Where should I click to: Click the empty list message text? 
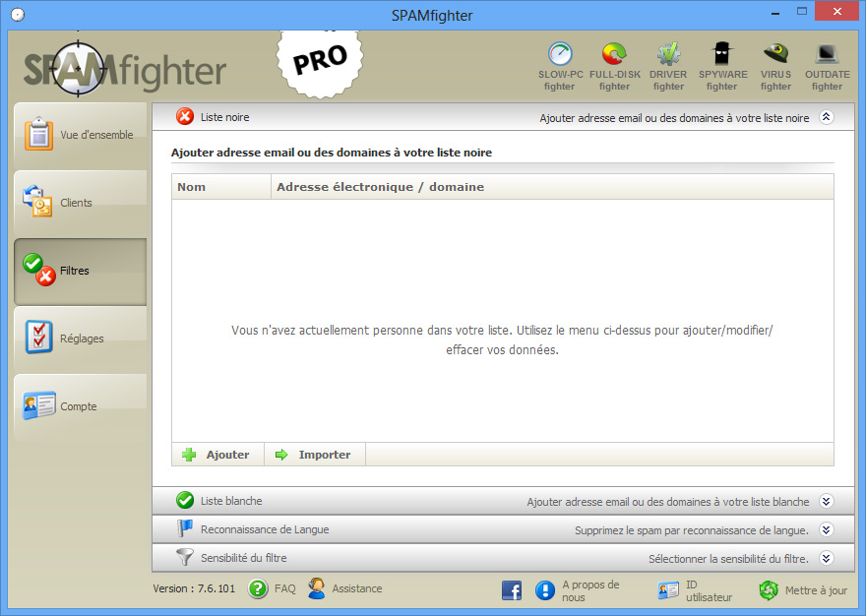(502, 339)
